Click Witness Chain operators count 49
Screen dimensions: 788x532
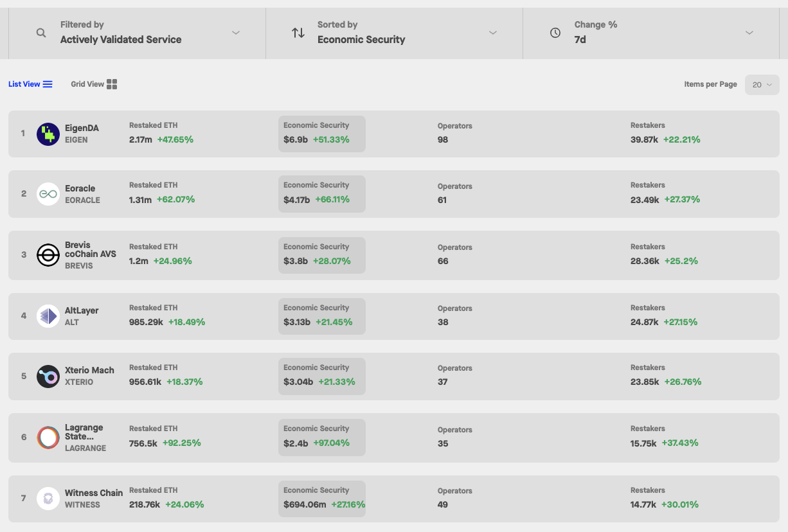443,504
